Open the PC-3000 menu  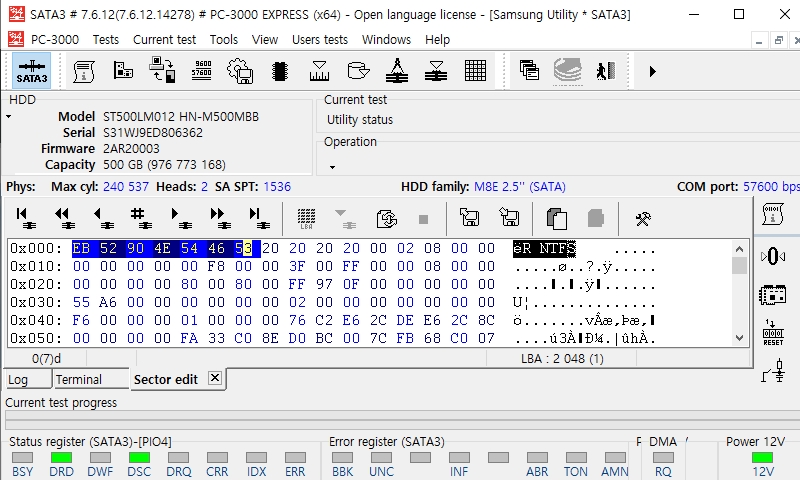point(55,39)
